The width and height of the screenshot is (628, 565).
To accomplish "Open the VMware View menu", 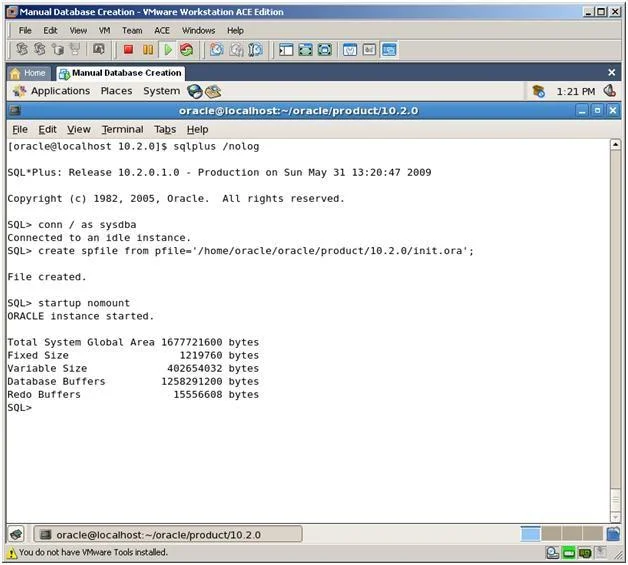I will coord(78,30).
